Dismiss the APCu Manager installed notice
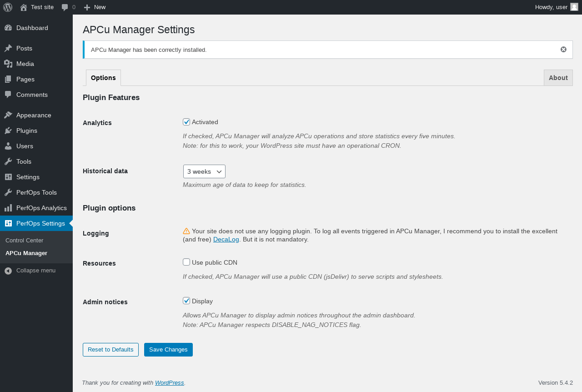 click(563, 50)
